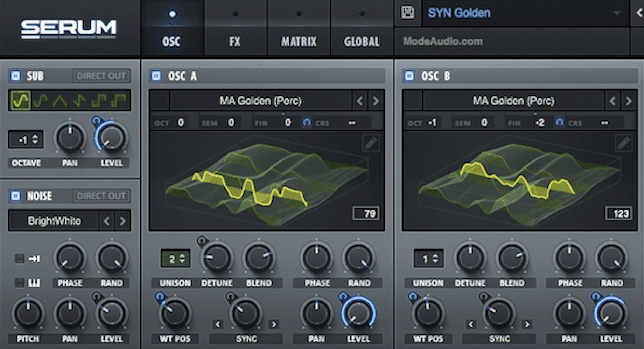Click the OSC B OCT value
644x349 pixels.
point(433,123)
